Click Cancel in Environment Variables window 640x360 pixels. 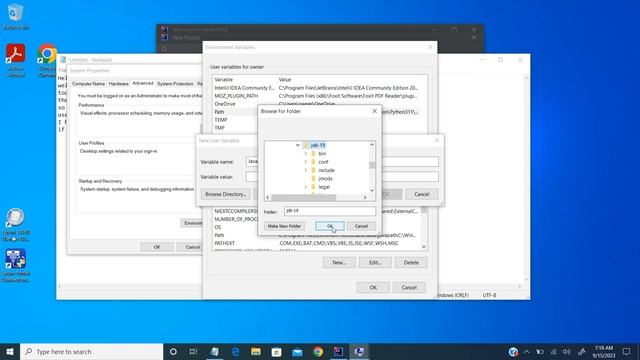coord(409,288)
